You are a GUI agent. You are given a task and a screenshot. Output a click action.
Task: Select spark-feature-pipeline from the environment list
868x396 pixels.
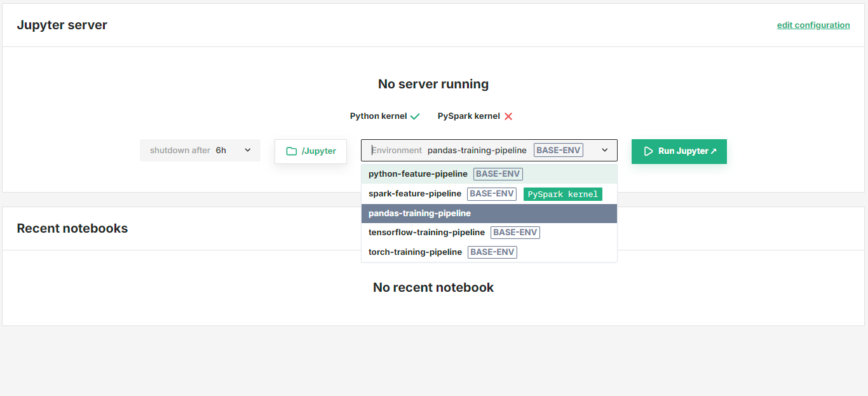pyautogui.click(x=413, y=194)
